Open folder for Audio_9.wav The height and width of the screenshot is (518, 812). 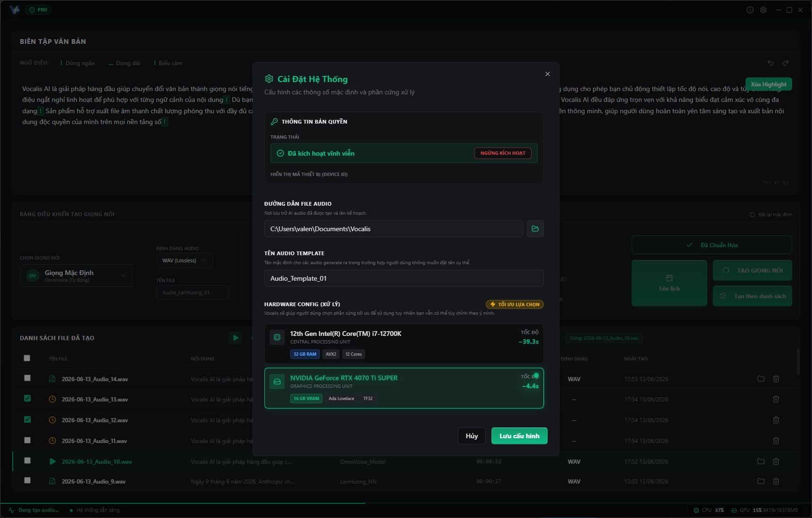point(761,481)
